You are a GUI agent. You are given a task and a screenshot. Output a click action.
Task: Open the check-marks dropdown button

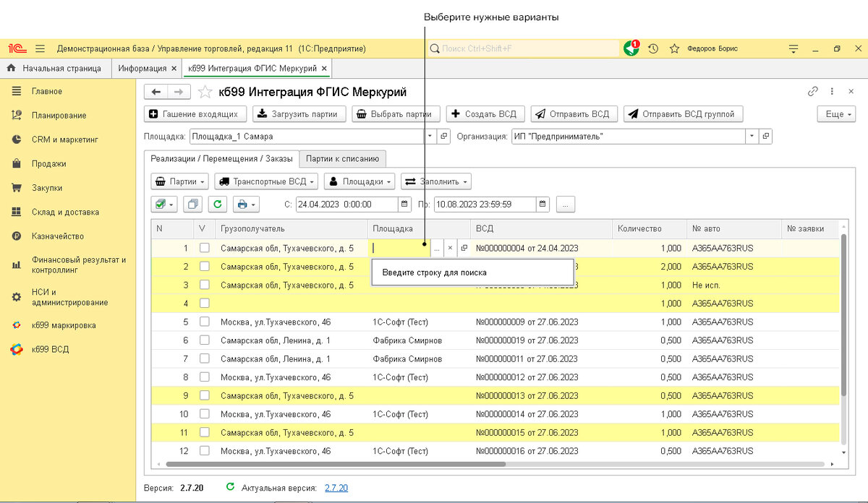(x=164, y=205)
